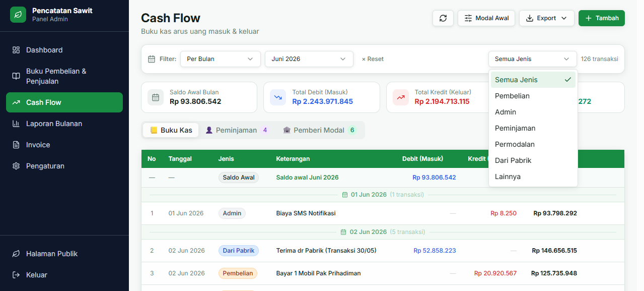The height and width of the screenshot is (291, 644).
Task: Click the Debit (Masuk) column header
Action: 423,159
